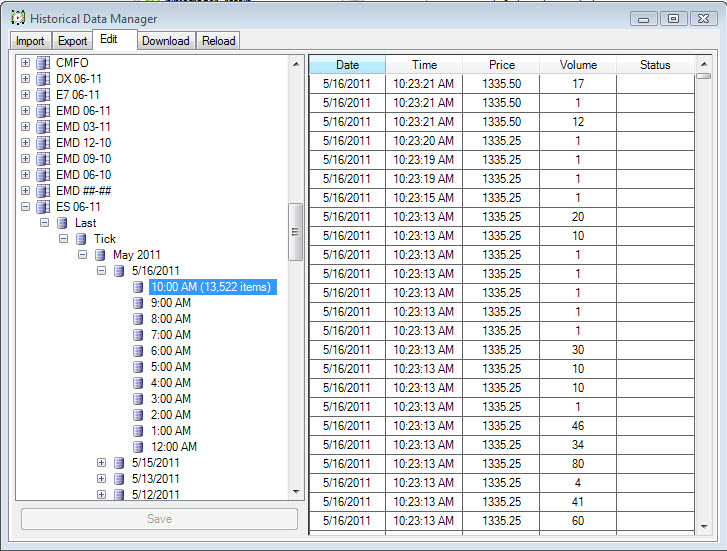Click the 5/16/2011 node cylinder icon
The width and height of the screenshot is (727, 551).
pyautogui.click(x=119, y=271)
